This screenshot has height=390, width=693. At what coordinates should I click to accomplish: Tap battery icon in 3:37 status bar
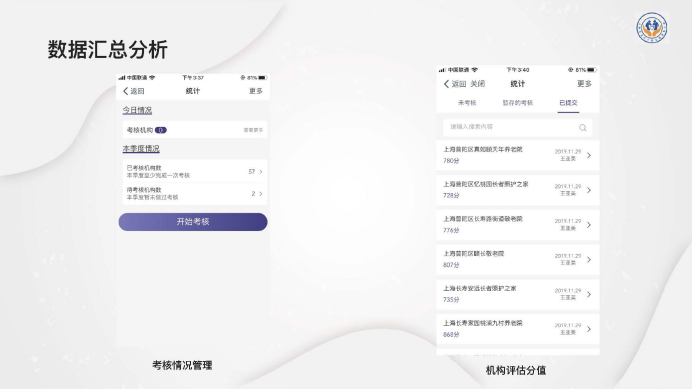pyautogui.click(x=263, y=78)
